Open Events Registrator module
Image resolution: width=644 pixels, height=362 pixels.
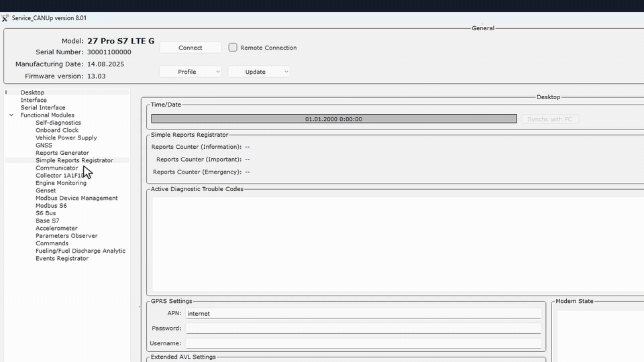pyautogui.click(x=62, y=258)
